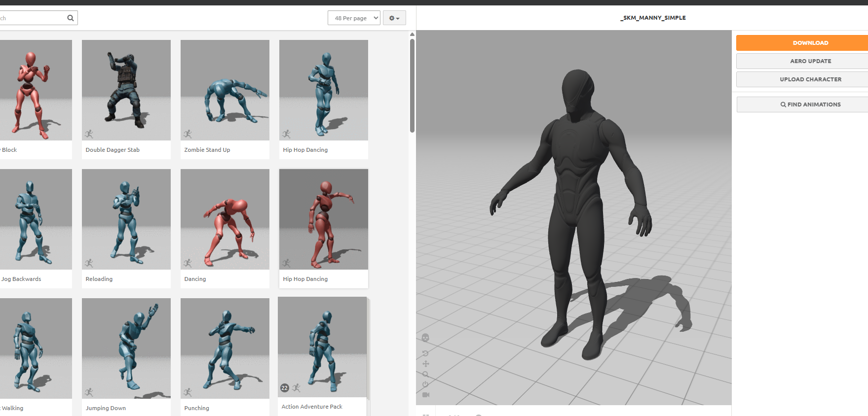The height and width of the screenshot is (416, 868).
Task: Select the red Hip Hop Dancing thumbnail
Action: pos(324,219)
